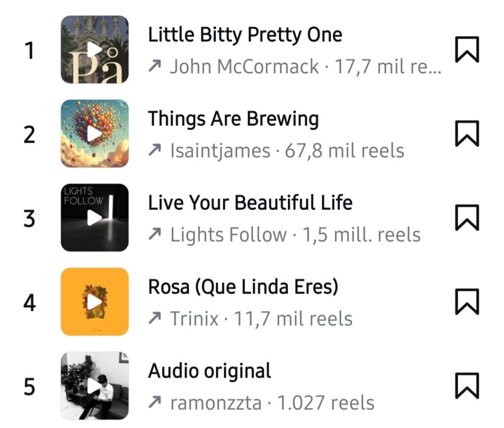Open Rosa (Que Linda Eres) title
Viewport: 504px width, 428px height.
click(243, 287)
